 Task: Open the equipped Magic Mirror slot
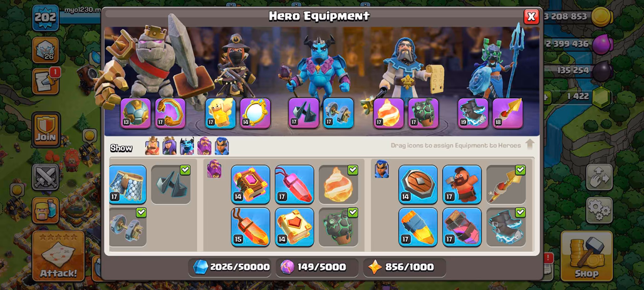point(255,113)
